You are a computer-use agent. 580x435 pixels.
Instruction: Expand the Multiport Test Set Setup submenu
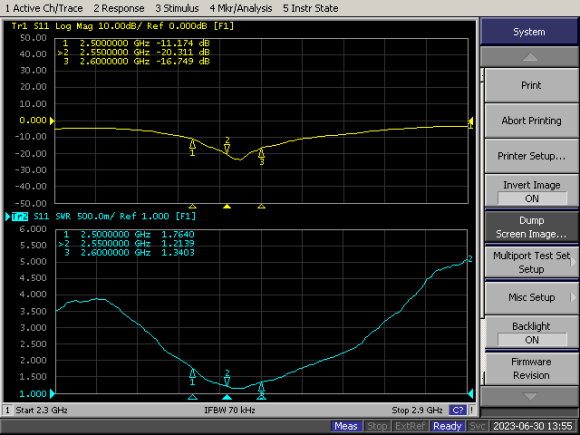point(532,262)
